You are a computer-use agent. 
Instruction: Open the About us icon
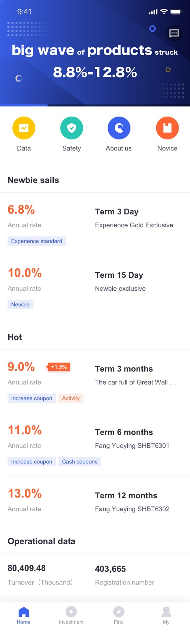pos(119,128)
